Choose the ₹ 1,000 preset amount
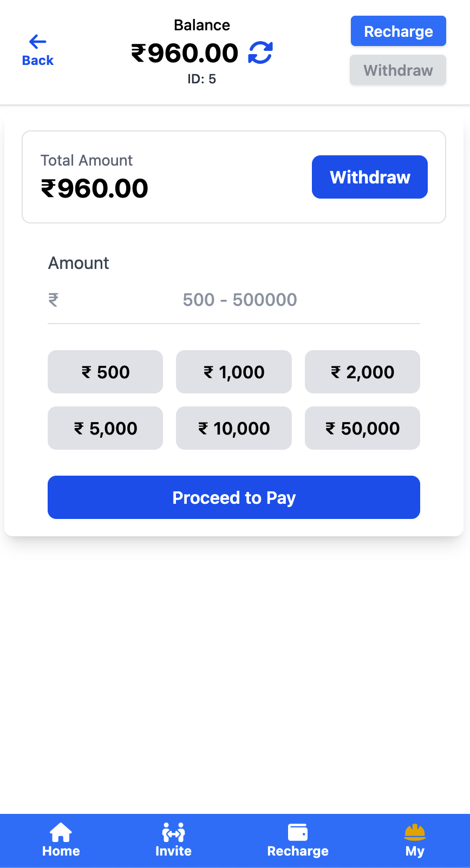470x868 pixels. (234, 372)
